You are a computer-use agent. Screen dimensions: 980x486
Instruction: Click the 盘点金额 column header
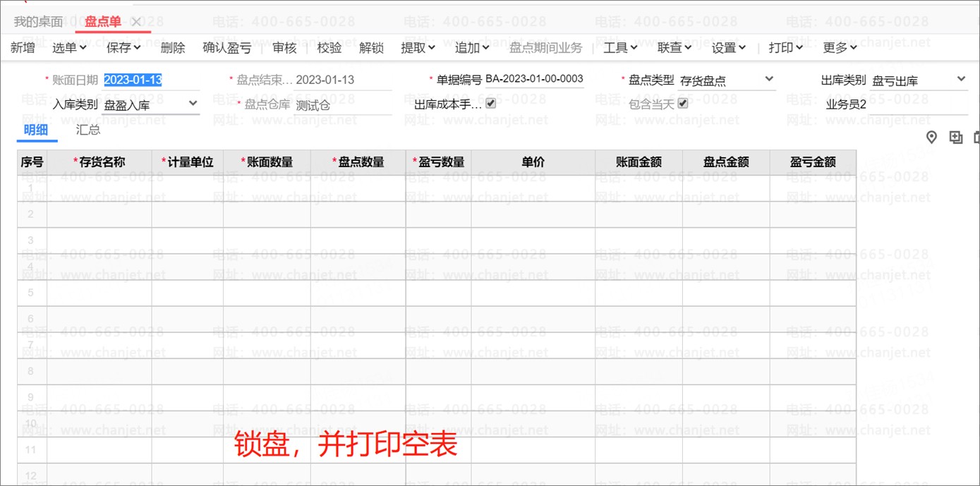pos(727,162)
